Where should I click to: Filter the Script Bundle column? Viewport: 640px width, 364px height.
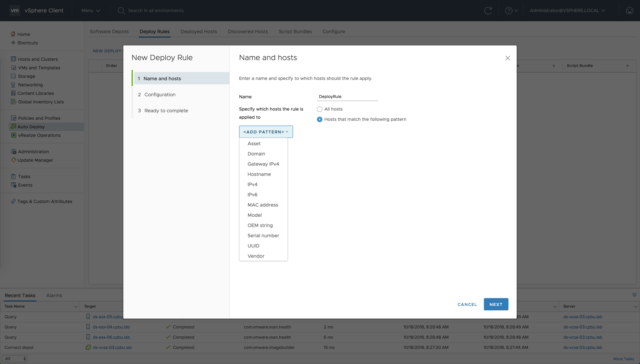point(627,66)
